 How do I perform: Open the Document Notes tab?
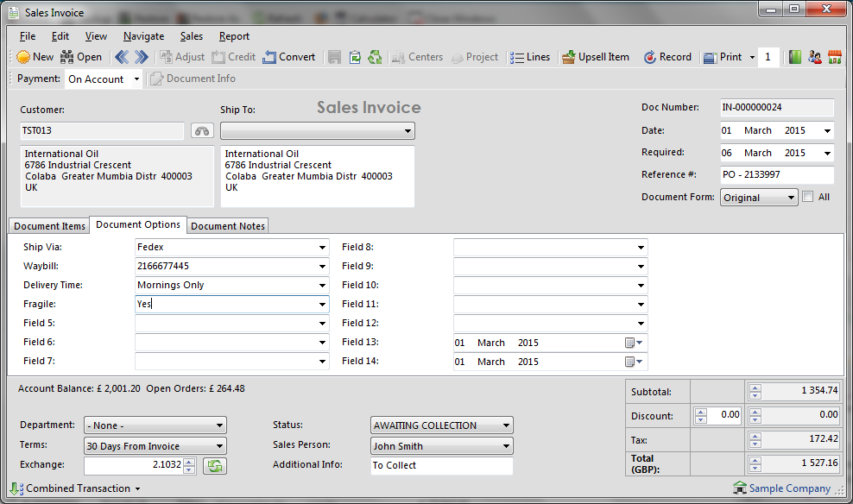228,226
